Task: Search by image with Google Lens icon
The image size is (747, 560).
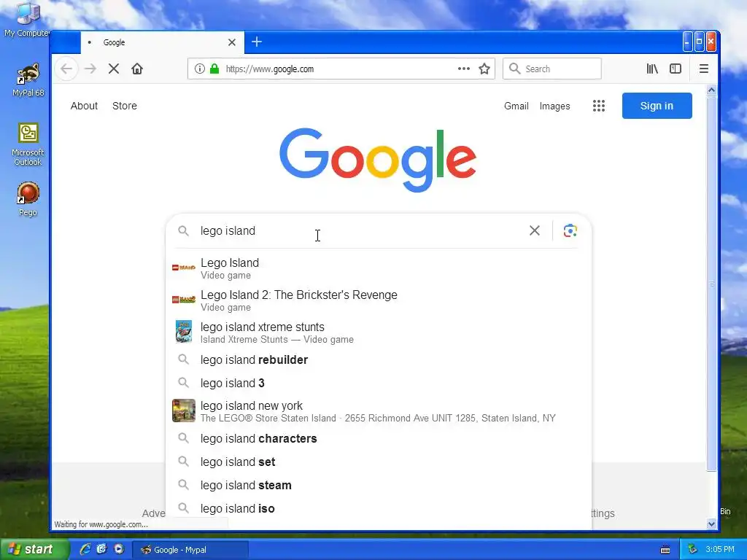Action: (570, 230)
